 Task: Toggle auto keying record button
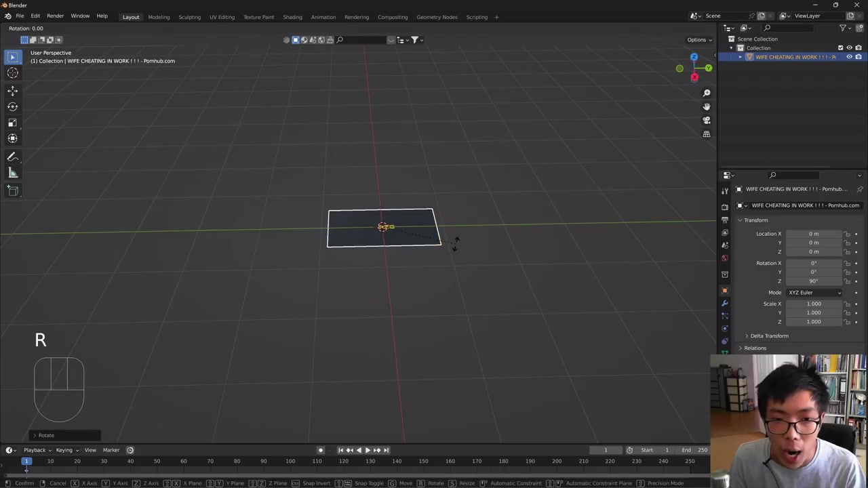coord(321,450)
